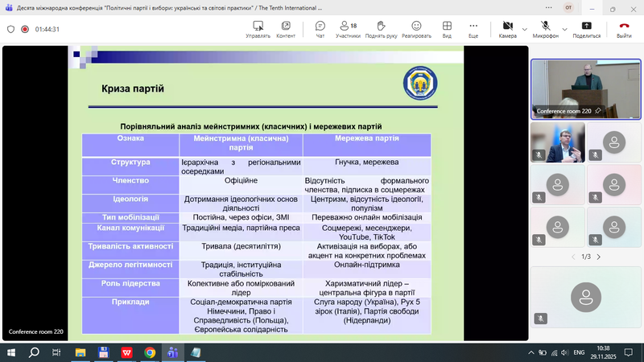Open Google Chrome from the taskbar
The image size is (644, 362).
click(x=150, y=352)
